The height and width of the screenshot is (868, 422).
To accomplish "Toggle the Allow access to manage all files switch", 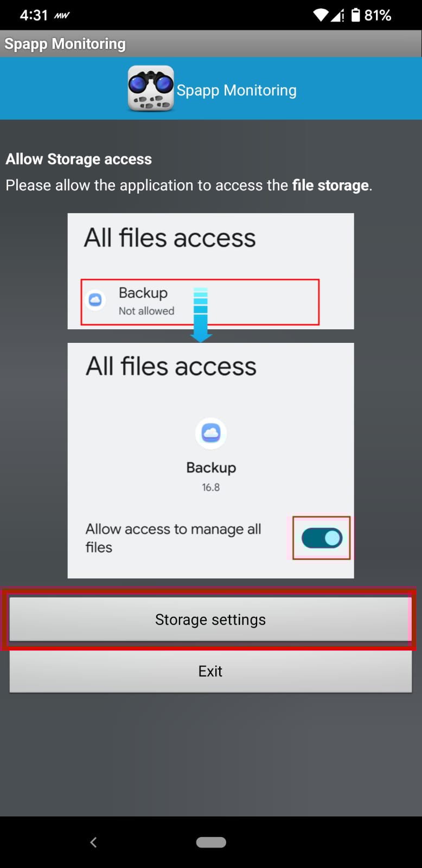I will pos(322,538).
